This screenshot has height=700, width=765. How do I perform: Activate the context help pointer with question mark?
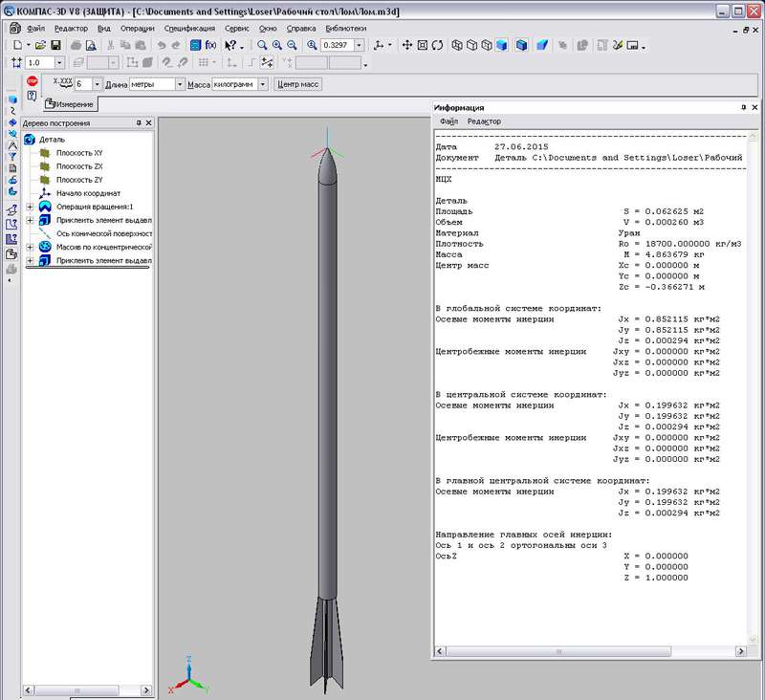(x=230, y=45)
